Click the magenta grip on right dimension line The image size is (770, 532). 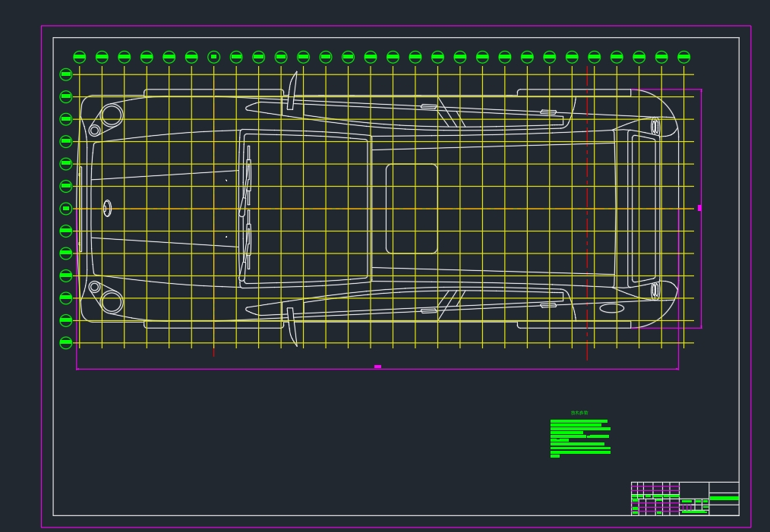tap(700, 208)
